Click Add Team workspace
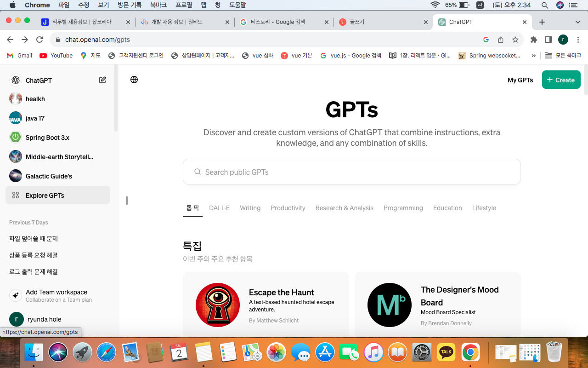The width and height of the screenshot is (588, 368). (58, 295)
